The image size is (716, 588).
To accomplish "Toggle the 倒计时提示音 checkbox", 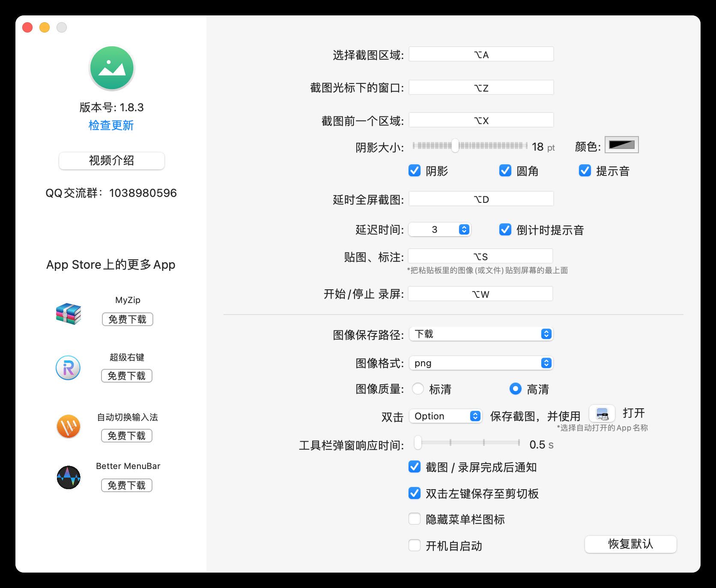I will (x=505, y=230).
